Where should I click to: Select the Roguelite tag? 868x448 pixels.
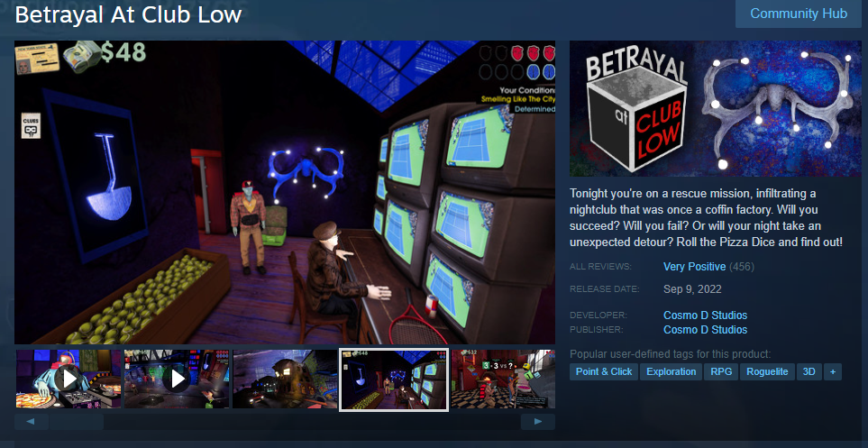tap(767, 371)
